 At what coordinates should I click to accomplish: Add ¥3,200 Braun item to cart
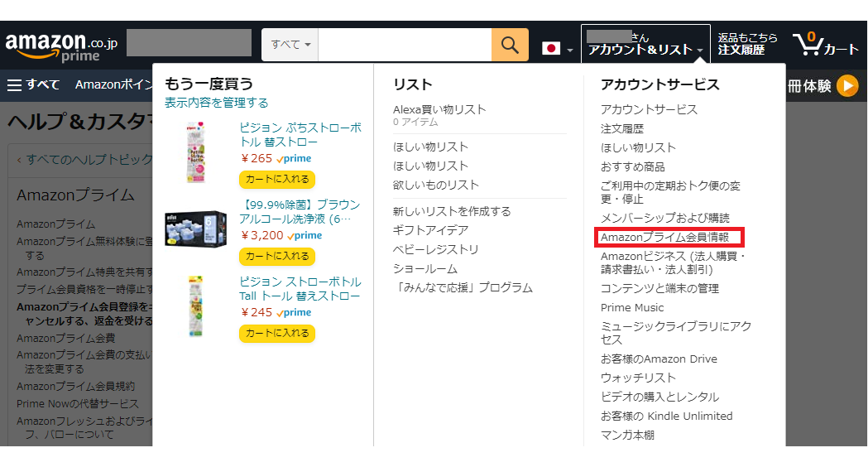point(277,257)
